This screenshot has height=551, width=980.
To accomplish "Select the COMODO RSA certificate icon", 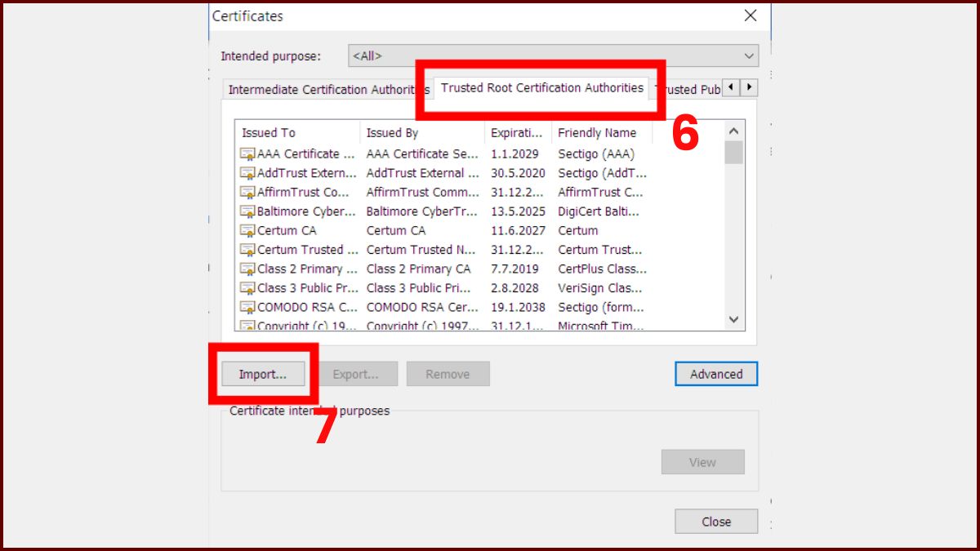I will coord(247,307).
